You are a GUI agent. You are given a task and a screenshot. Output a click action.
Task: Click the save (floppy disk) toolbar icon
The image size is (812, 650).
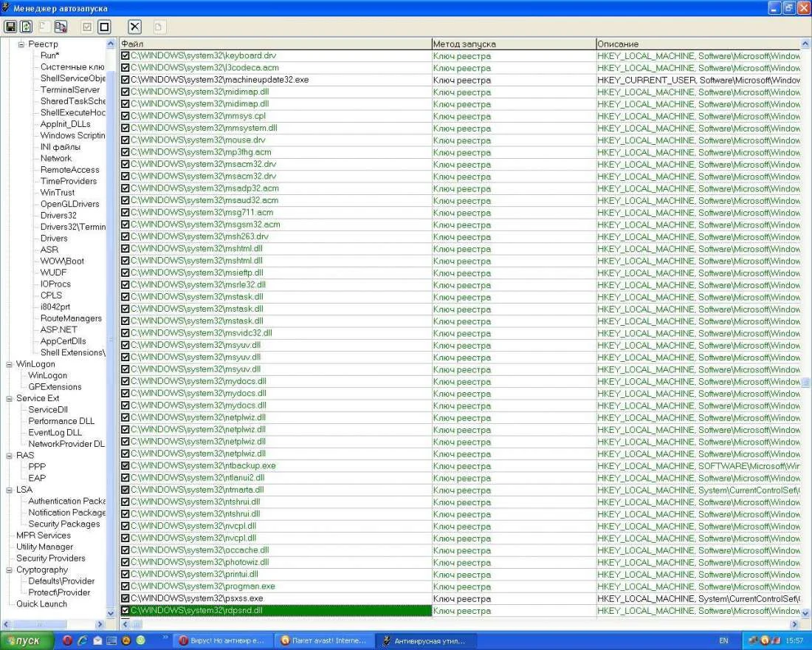click(x=10, y=27)
